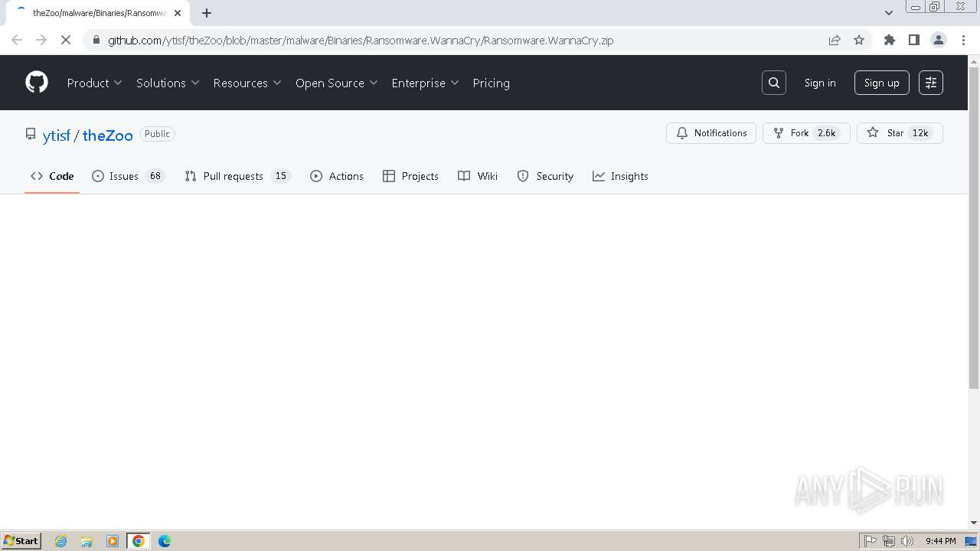
Task: Switch to the Pull requests tab
Action: 237,176
